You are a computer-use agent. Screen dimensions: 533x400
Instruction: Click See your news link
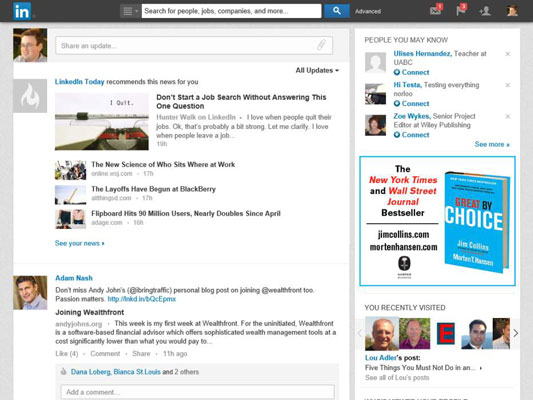[x=80, y=243]
